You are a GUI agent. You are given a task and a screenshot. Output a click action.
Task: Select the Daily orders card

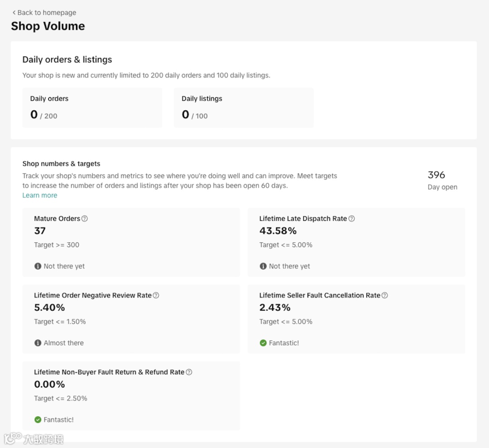[x=92, y=107]
